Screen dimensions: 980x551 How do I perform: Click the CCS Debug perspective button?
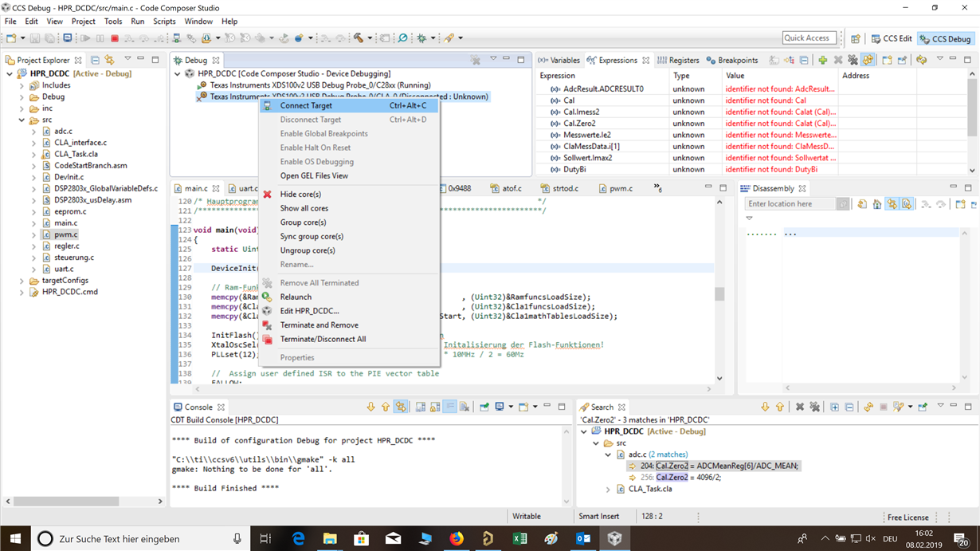[x=946, y=38]
